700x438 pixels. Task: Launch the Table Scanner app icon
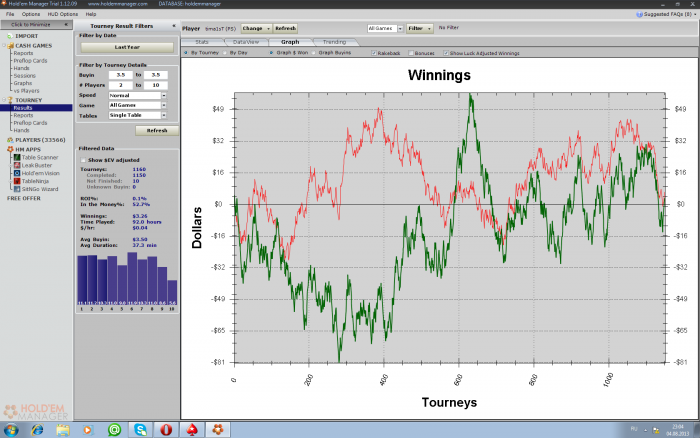click(17, 157)
